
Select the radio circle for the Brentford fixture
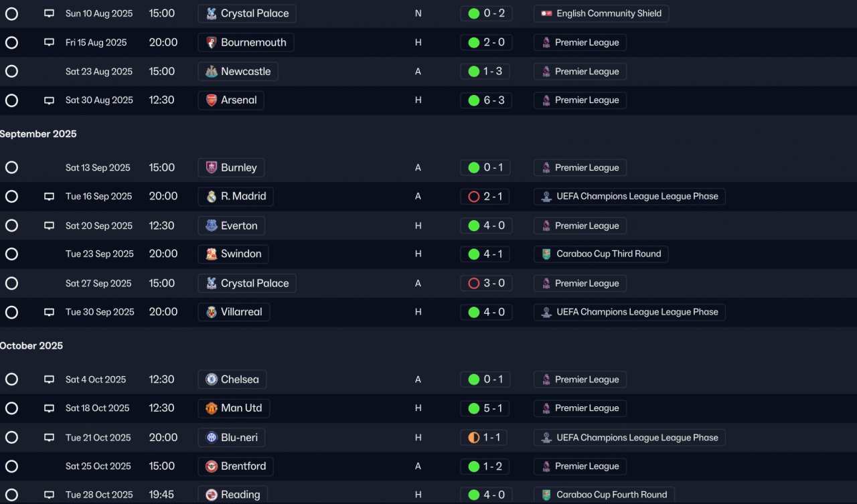[x=11, y=467]
